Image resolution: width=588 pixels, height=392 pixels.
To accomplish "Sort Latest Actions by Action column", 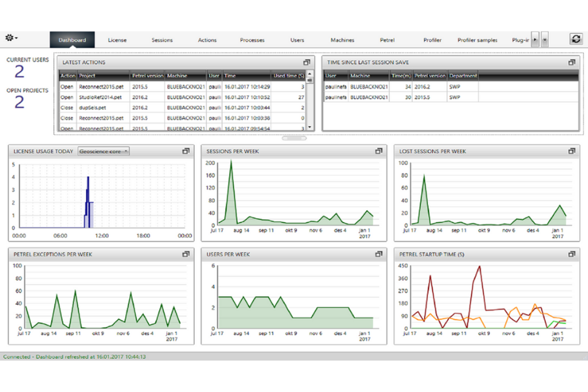I will 68,76.
